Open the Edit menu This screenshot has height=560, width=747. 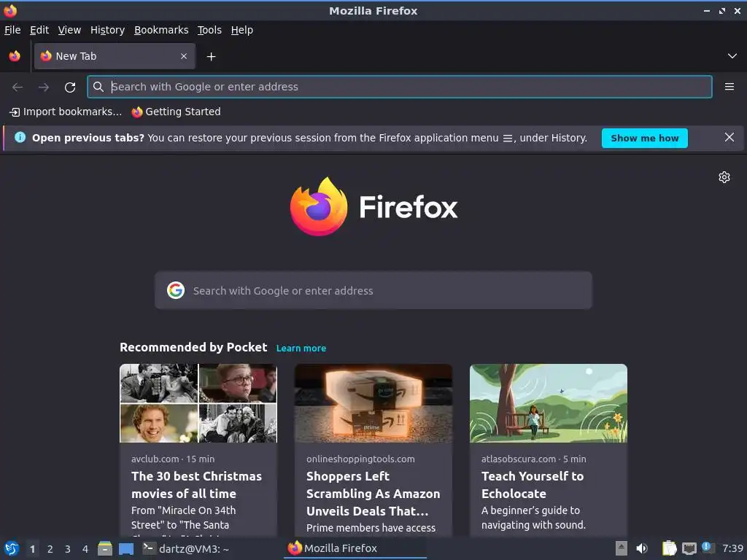[39, 30]
